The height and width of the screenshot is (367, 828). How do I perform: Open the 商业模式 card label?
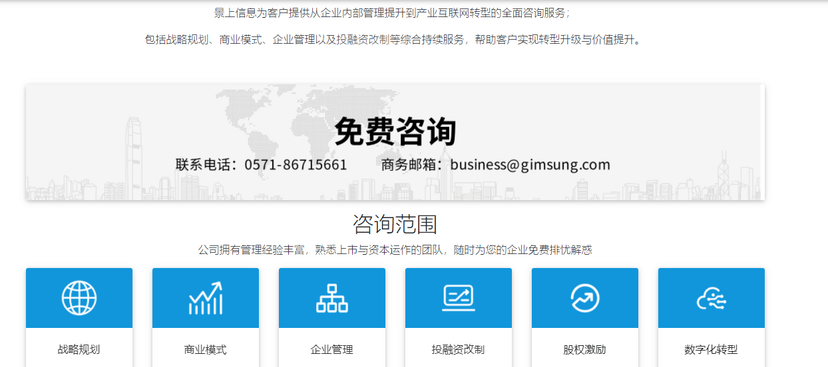point(205,350)
